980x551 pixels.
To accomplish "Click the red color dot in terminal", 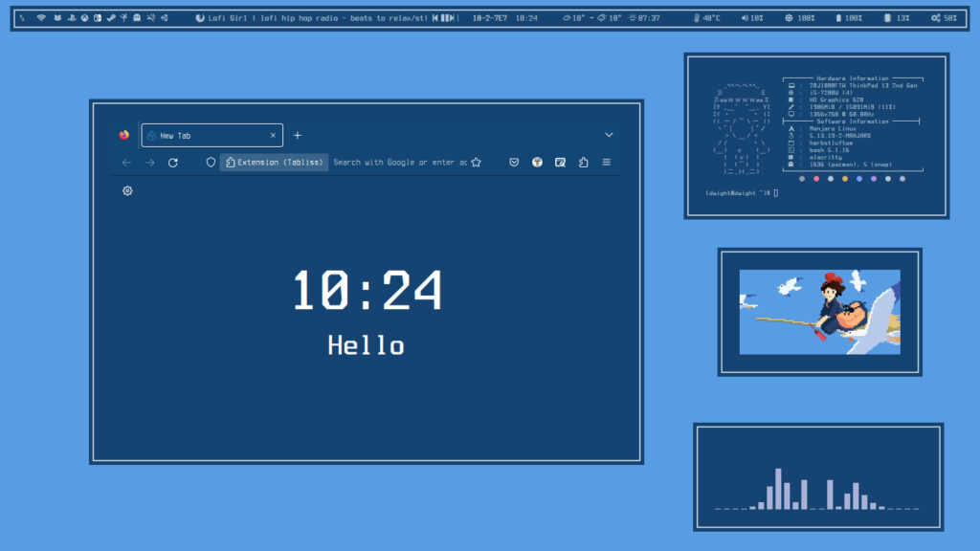I will (815, 179).
